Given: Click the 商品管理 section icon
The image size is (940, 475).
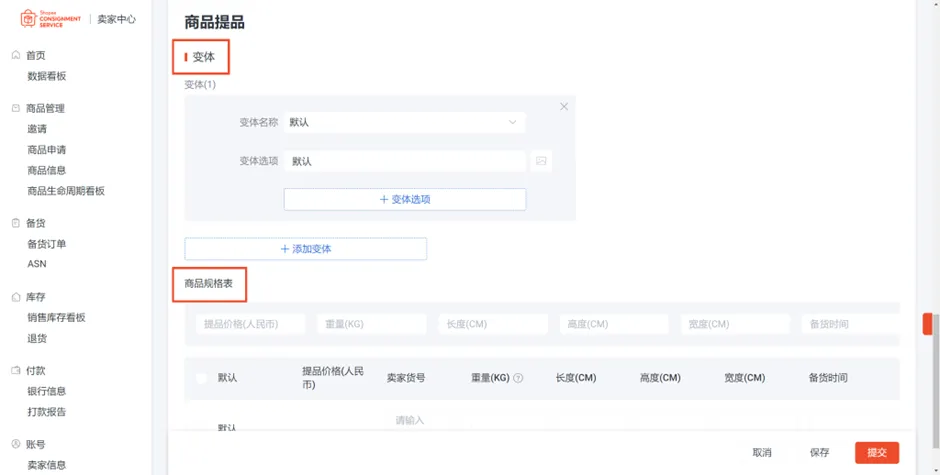Looking at the screenshot, I should [x=16, y=108].
